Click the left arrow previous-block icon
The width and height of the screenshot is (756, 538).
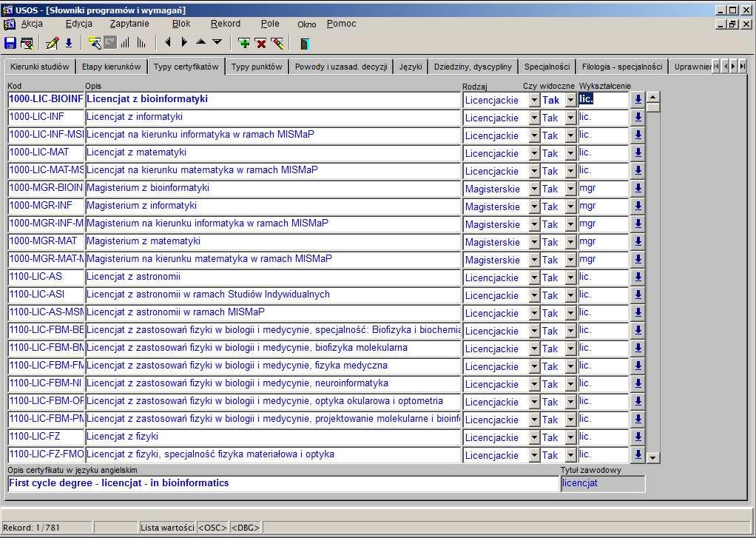pyautogui.click(x=168, y=42)
